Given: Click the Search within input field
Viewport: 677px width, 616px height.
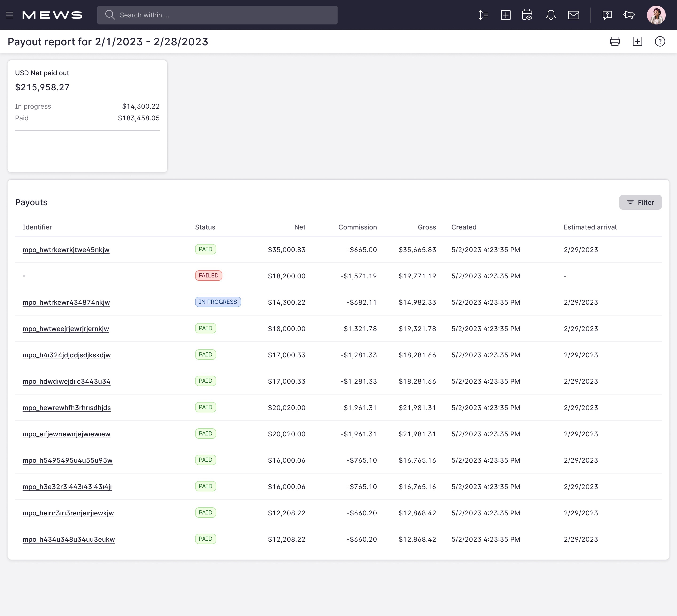Looking at the screenshot, I should point(217,15).
